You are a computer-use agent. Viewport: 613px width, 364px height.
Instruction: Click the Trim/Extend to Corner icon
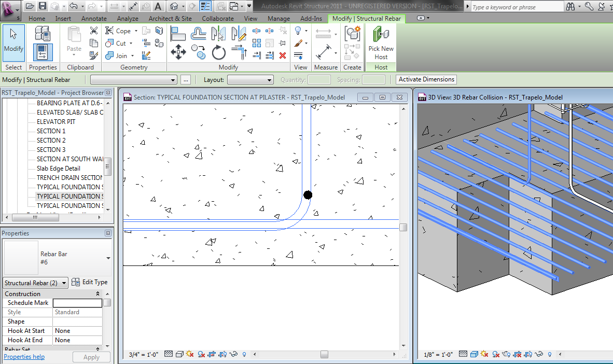(239, 52)
